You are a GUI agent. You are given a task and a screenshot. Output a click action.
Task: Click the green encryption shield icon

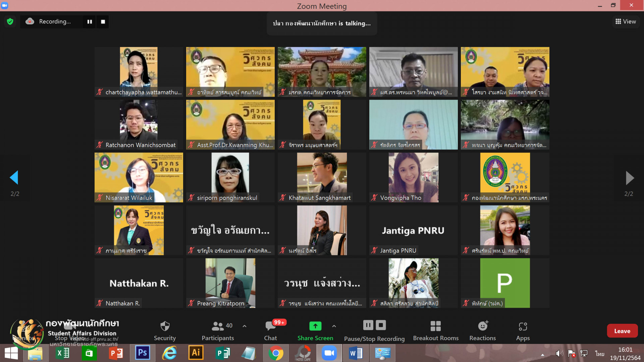coord(10,21)
